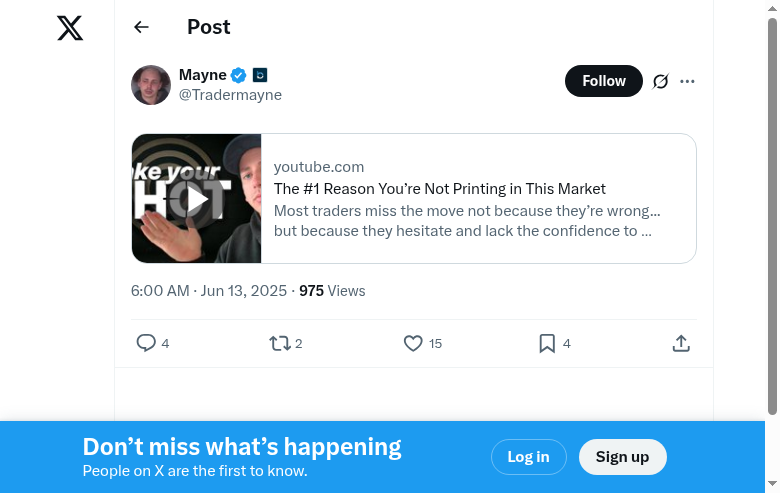The height and width of the screenshot is (493, 780).
Task: Like the post with the heart icon
Action: click(x=413, y=343)
